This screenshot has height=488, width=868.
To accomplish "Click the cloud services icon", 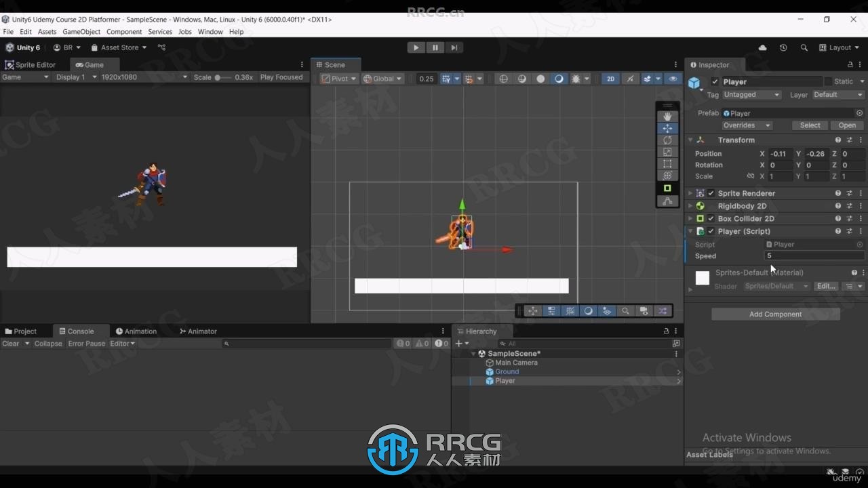I will click(x=763, y=47).
